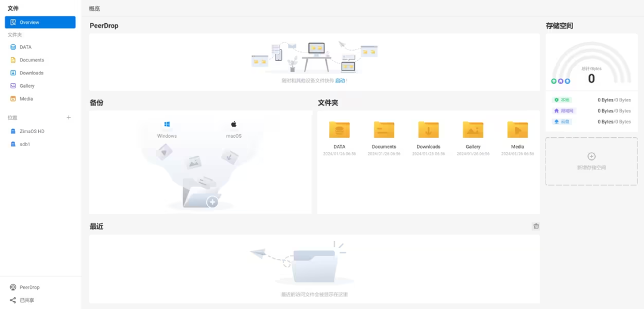Click the PeerDrop icon at sidebar bottom
This screenshot has width=644, height=309.
(x=13, y=287)
